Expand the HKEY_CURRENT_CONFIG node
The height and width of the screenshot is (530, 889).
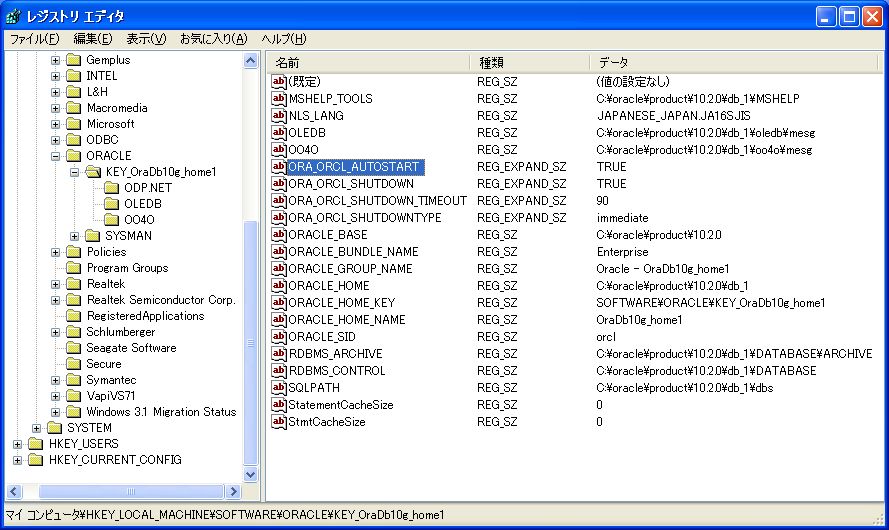point(18,460)
